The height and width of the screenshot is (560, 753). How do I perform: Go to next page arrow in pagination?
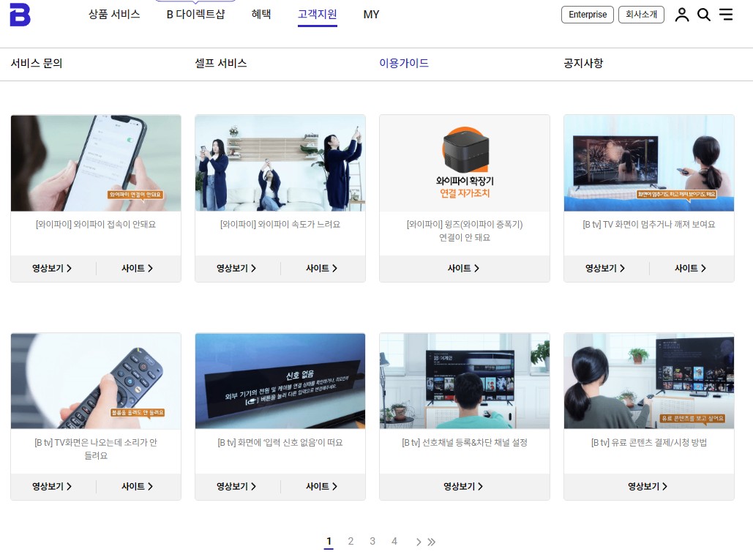[x=419, y=542]
